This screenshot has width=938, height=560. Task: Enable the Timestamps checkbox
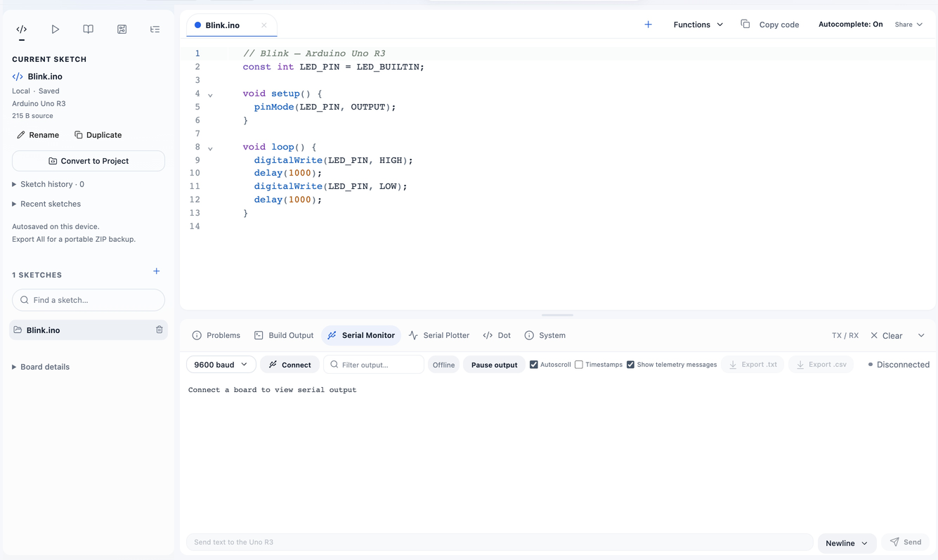pos(579,365)
